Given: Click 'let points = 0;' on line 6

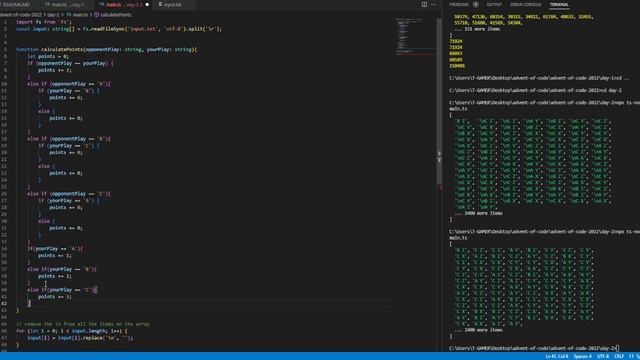Looking at the screenshot, I should (48, 56).
